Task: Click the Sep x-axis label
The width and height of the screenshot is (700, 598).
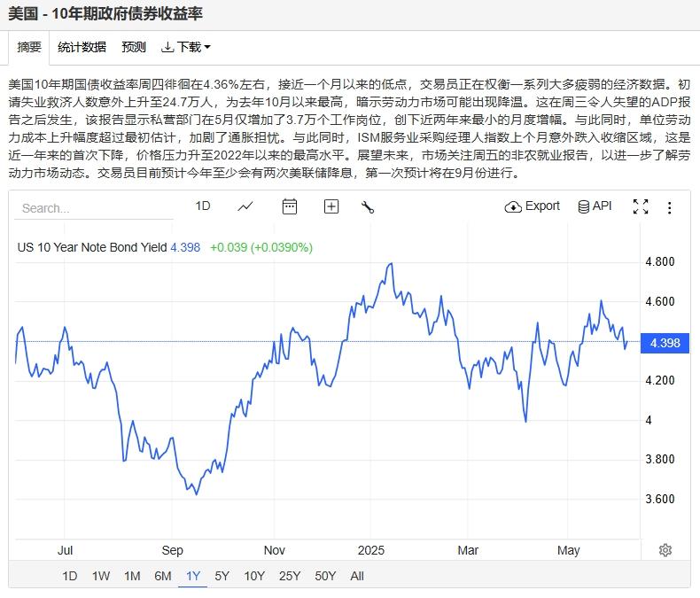Action: (x=172, y=550)
